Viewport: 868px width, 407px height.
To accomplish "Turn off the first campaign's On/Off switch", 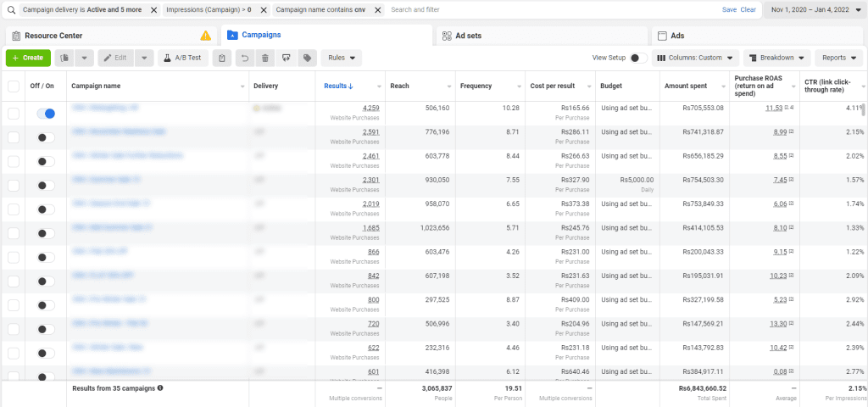I will tap(46, 114).
